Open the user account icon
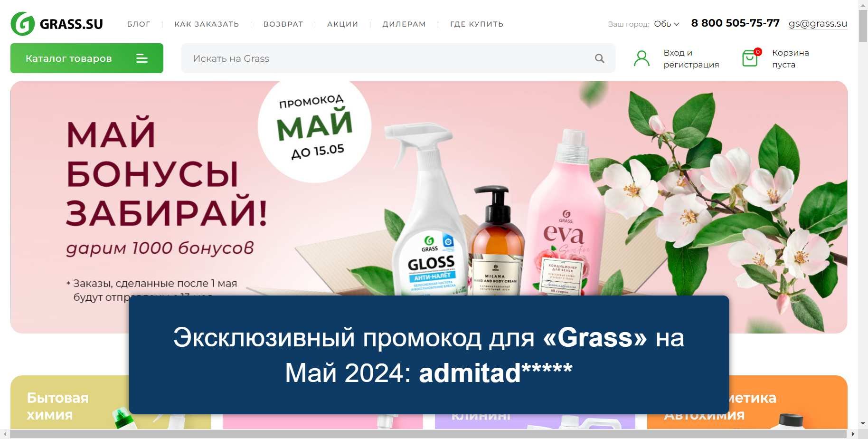The height and width of the screenshot is (439, 868). [x=642, y=58]
